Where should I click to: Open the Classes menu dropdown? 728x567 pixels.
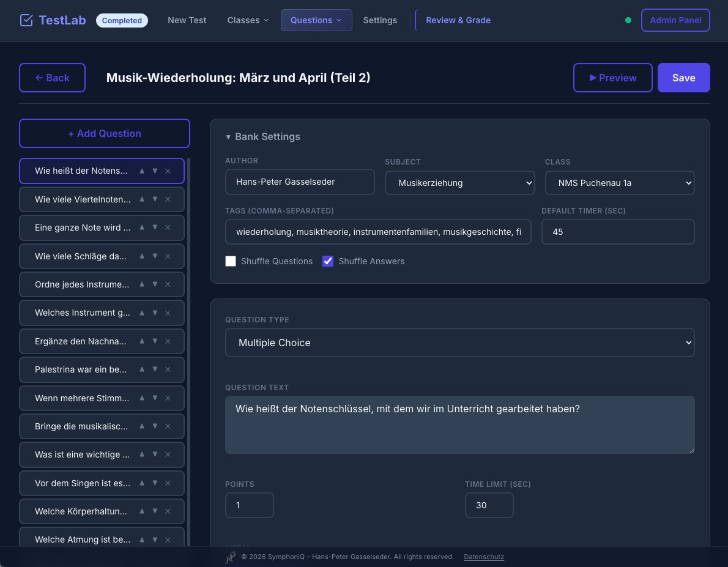tap(248, 20)
